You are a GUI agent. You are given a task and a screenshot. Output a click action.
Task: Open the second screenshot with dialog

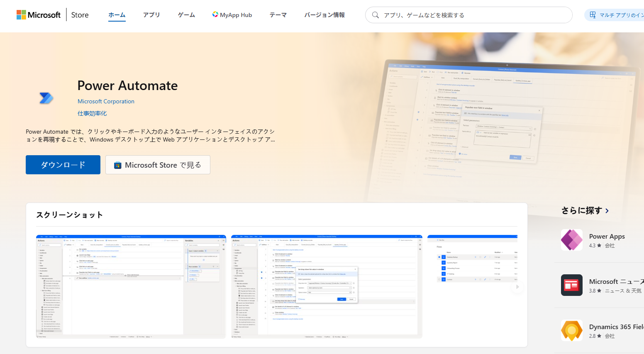pos(327,286)
